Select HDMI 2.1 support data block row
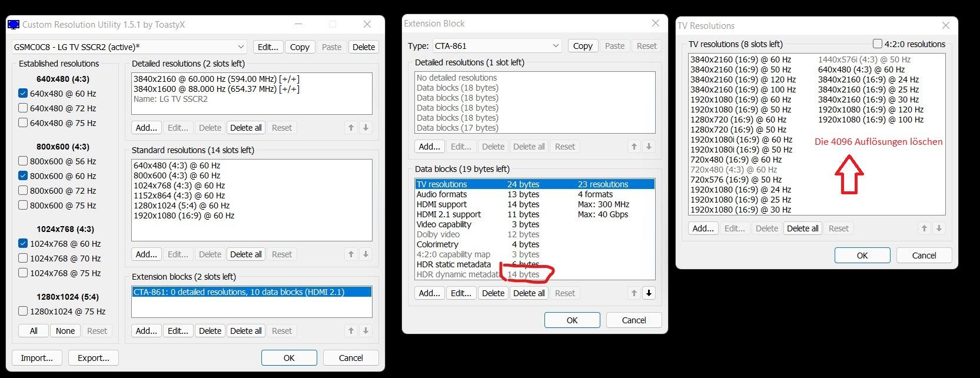Viewport: 980px width, 378px height. click(x=535, y=214)
